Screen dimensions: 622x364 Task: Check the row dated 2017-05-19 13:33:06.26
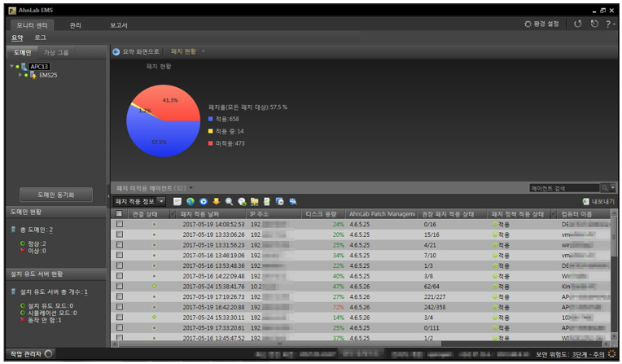click(x=120, y=235)
